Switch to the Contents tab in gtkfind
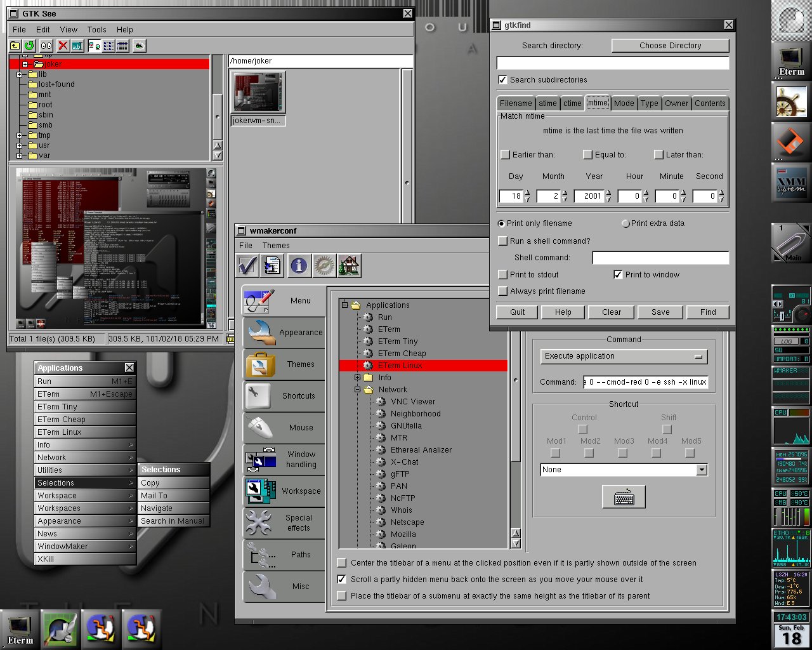 (x=710, y=103)
